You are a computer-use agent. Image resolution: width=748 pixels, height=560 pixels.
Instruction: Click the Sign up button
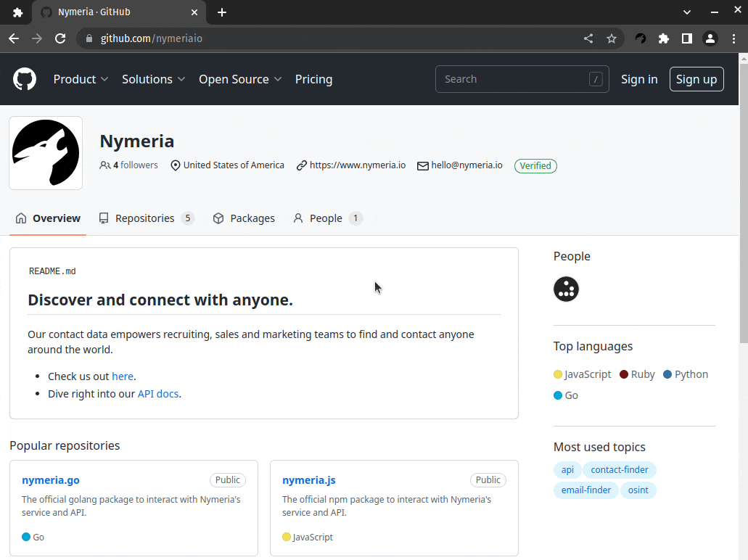point(696,79)
